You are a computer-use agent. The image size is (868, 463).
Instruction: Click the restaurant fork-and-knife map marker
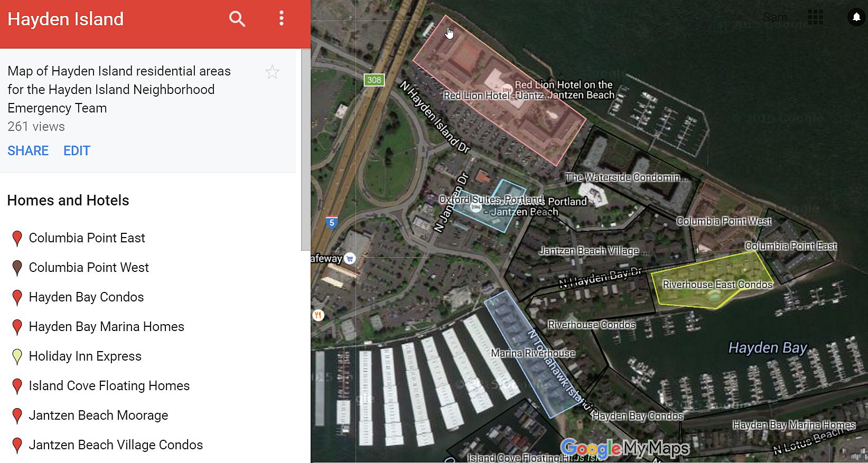[x=318, y=315]
